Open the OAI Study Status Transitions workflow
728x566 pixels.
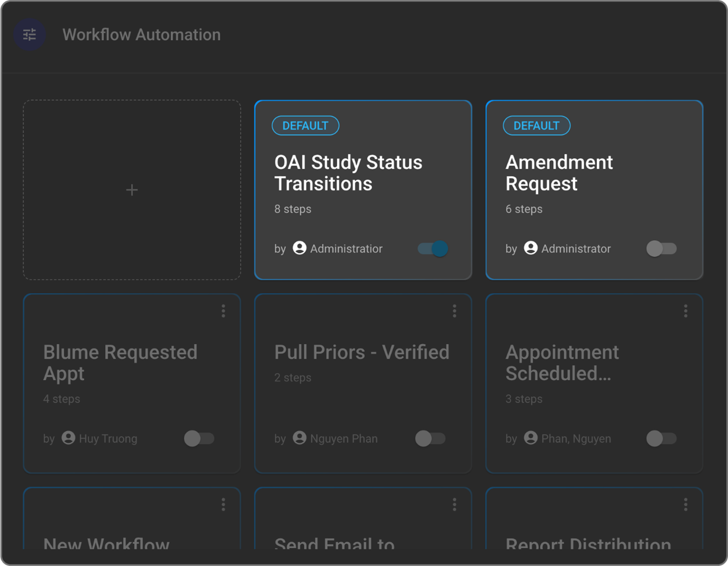pyautogui.click(x=348, y=173)
